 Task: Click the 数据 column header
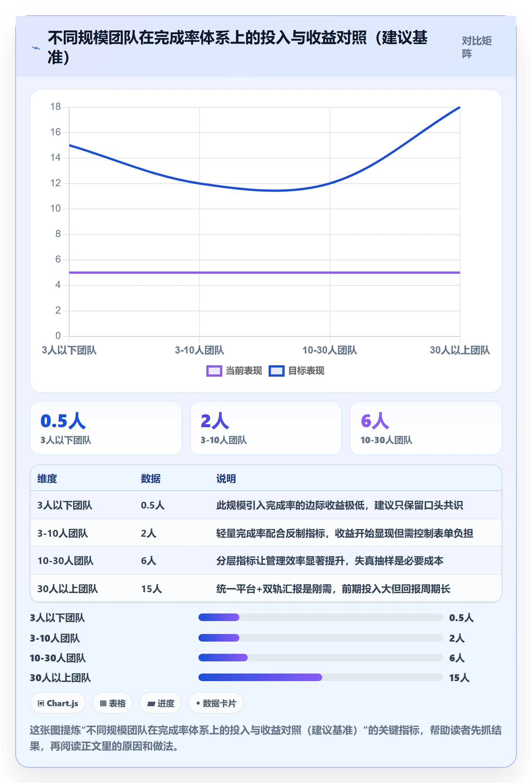tap(151, 479)
